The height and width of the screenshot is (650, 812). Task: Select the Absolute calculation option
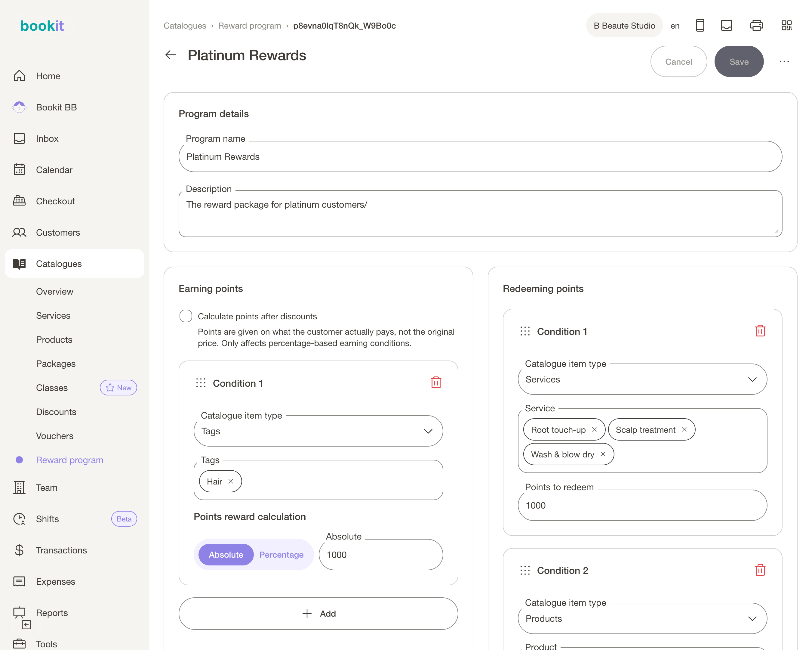click(226, 554)
